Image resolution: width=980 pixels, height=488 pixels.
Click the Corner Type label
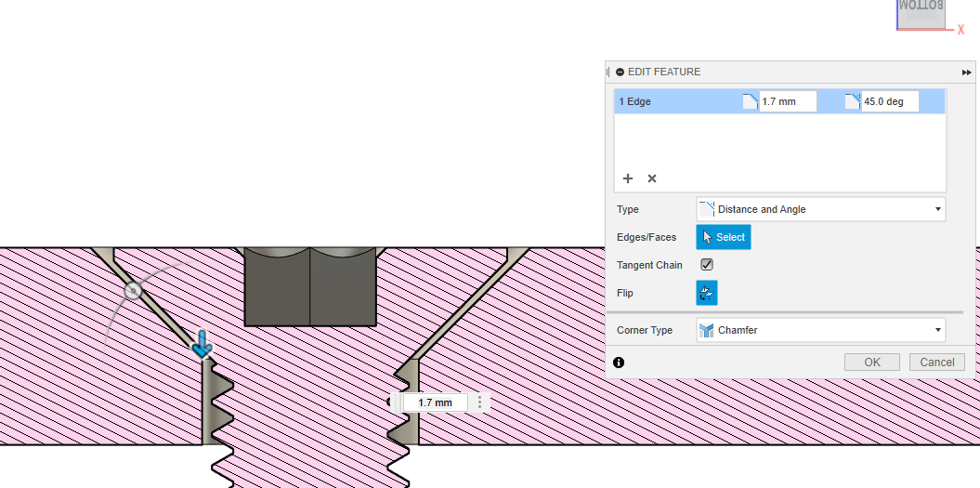pos(645,330)
